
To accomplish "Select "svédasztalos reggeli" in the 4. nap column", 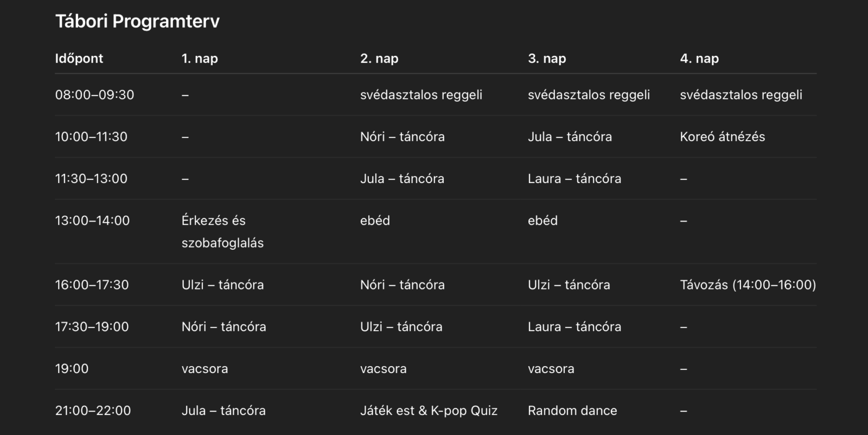I will (x=741, y=95).
